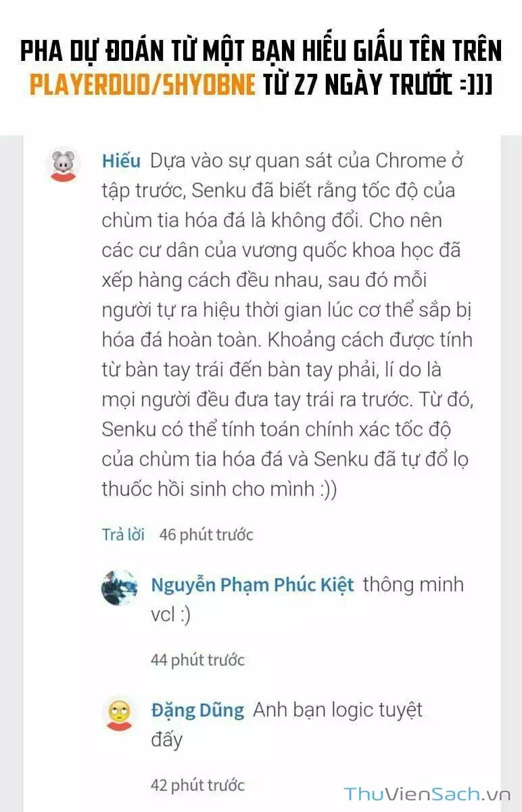Open the profile of commenter Hiếu

coord(121,161)
